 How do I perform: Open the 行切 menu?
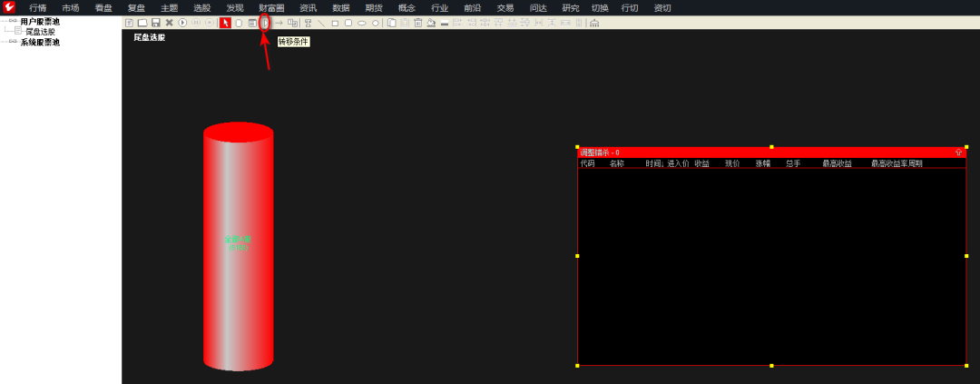tap(630, 8)
